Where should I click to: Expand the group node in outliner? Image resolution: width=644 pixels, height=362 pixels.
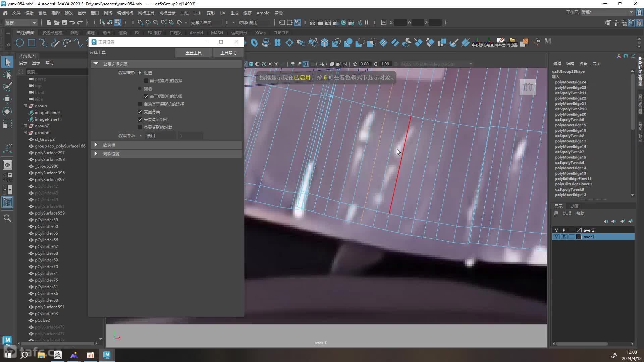25,106
